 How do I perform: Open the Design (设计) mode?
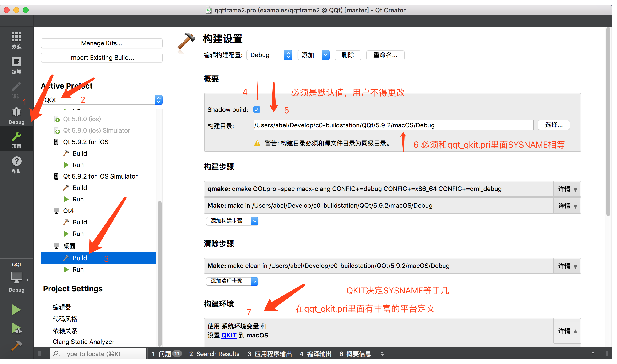[16, 91]
